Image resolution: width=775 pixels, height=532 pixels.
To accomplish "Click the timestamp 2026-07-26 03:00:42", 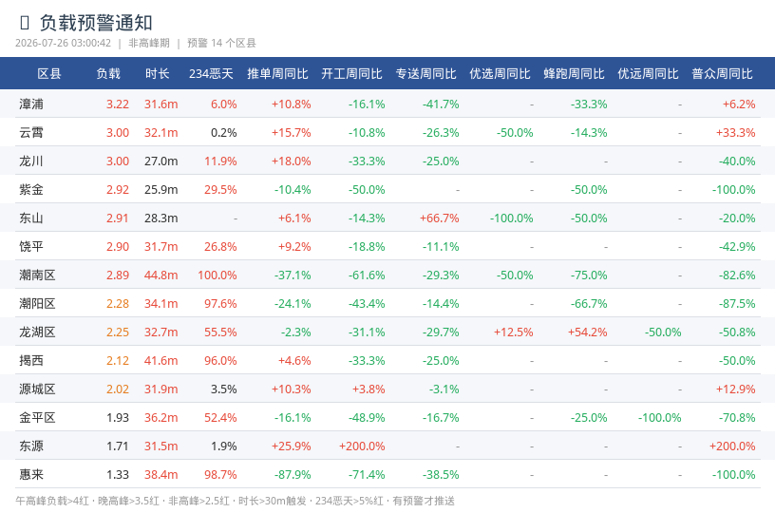I will (64, 43).
